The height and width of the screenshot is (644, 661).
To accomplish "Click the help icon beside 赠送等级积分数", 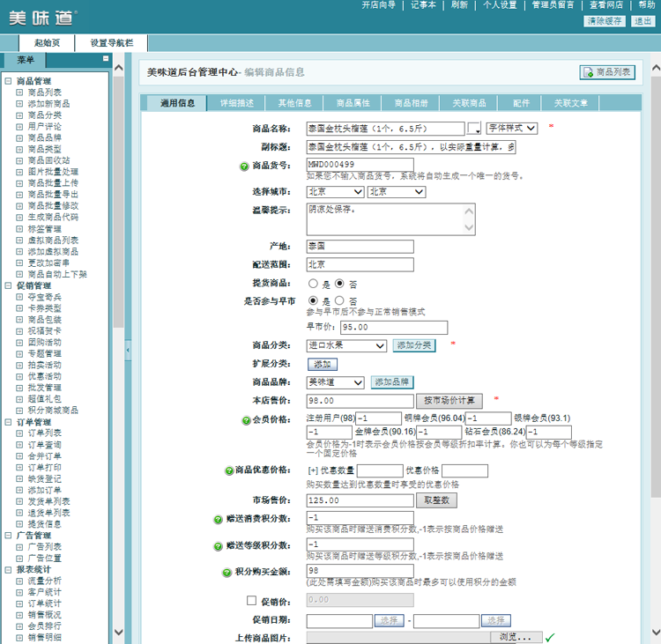I will pos(218,546).
